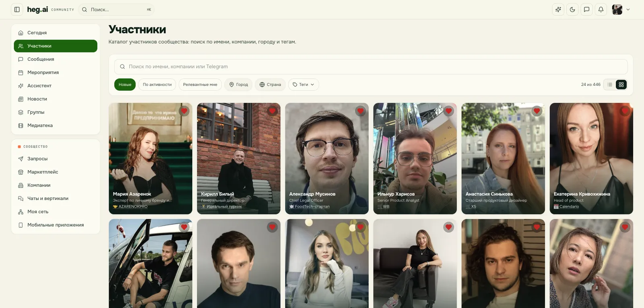
Task: Open Александр Мусинов's profile card
Action: [x=327, y=158]
